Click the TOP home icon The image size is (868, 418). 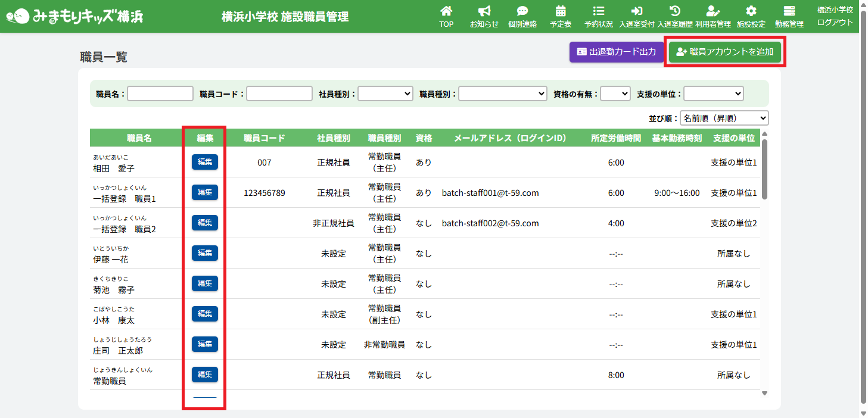click(446, 11)
